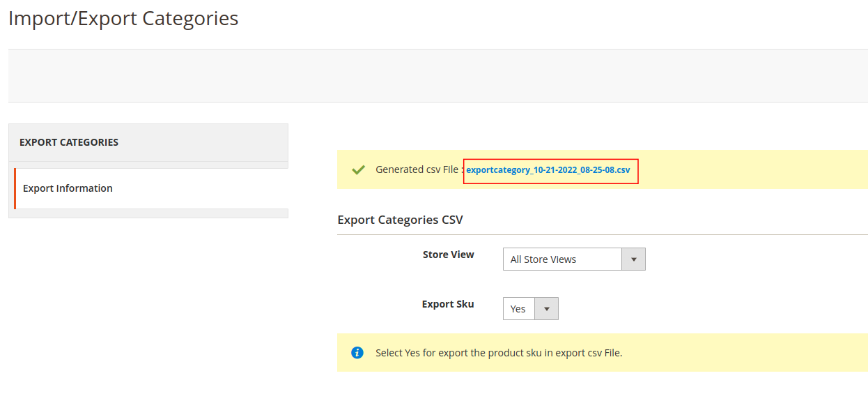
Task: Open the generated exportcategory csv file link
Action: 548,169
